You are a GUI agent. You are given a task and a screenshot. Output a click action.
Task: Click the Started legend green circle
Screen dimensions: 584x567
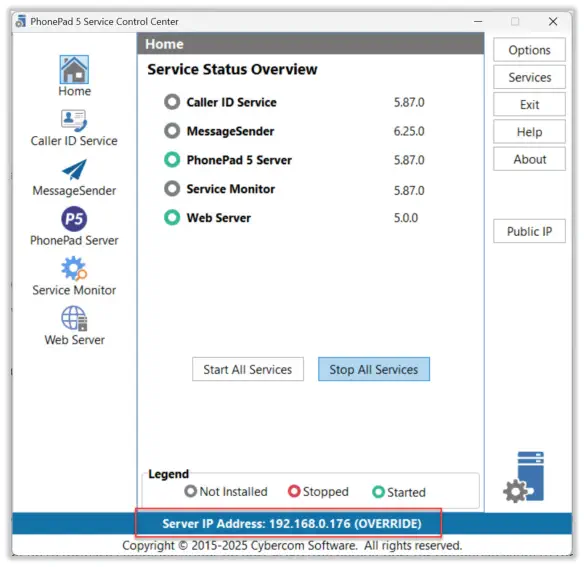pos(378,492)
